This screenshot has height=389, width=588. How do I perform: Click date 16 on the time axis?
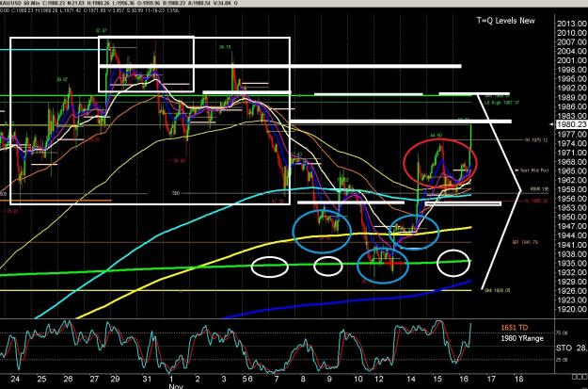[x=465, y=380]
